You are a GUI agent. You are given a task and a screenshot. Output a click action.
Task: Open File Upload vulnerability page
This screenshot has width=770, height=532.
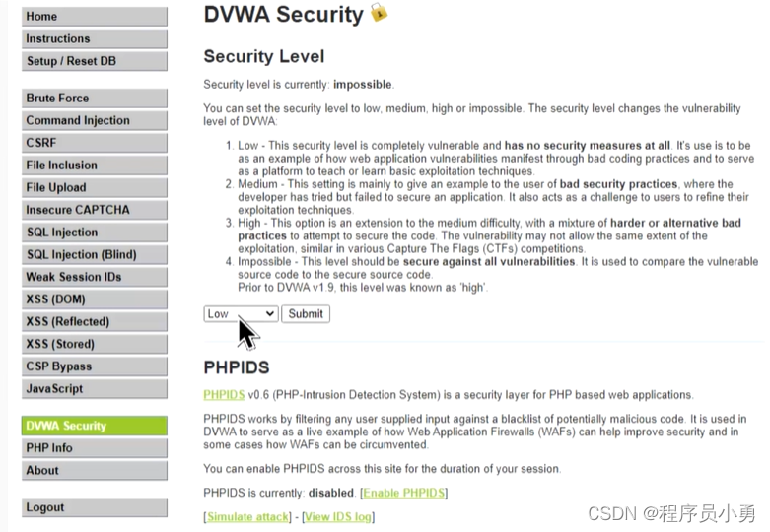click(x=94, y=187)
